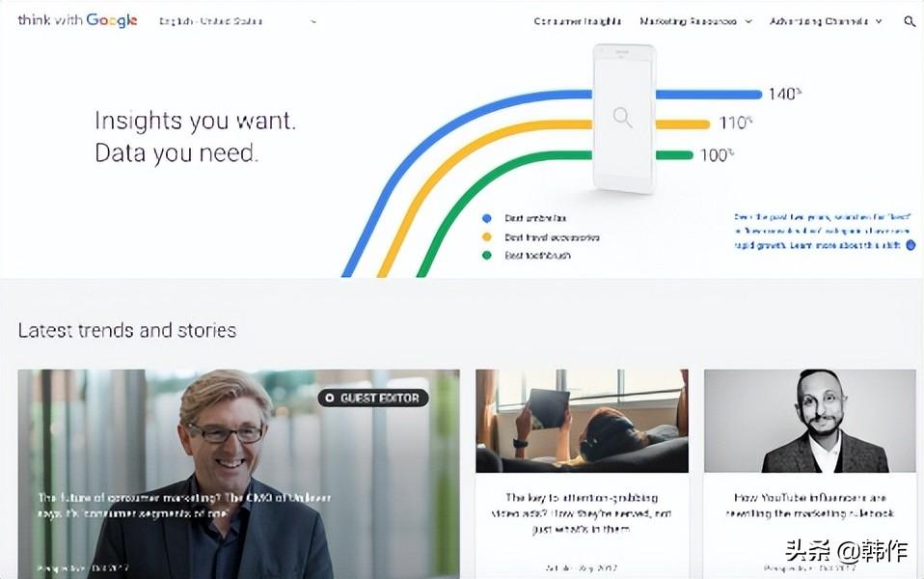Screen dimensions: 924x579
Task: Open the Consumer Insights menu item
Action: (x=578, y=21)
